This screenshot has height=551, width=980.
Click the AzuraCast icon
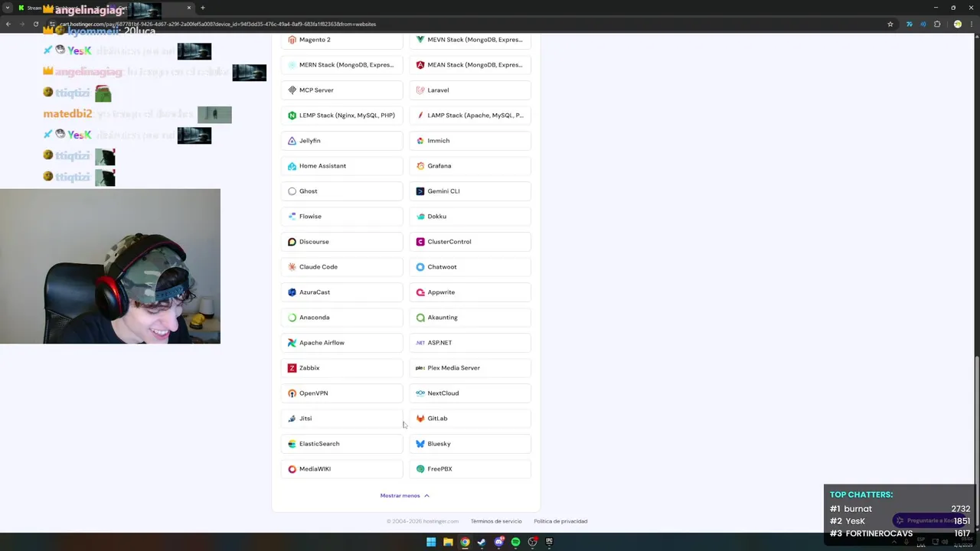click(x=292, y=292)
